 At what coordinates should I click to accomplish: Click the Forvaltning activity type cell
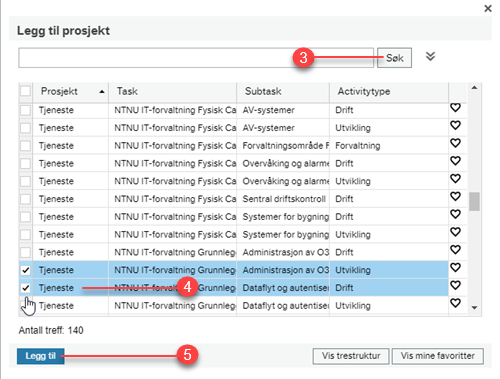pyautogui.click(x=389, y=146)
